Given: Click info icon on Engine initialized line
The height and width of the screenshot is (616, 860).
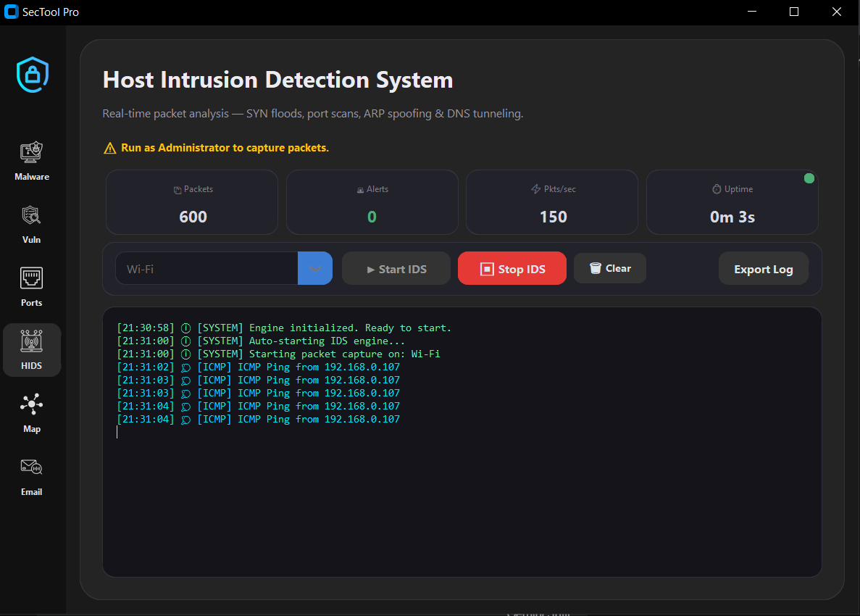Looking at the screenshot, I should tap(186, 328).
